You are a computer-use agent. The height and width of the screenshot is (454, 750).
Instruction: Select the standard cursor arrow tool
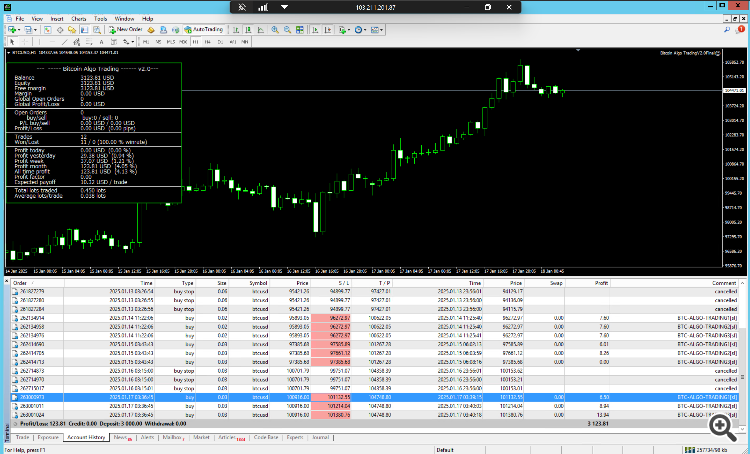[x=12, y=42]
